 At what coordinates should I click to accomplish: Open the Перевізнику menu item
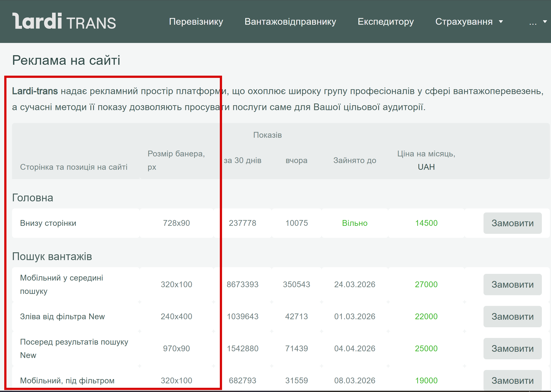click(x=196, y=22)
